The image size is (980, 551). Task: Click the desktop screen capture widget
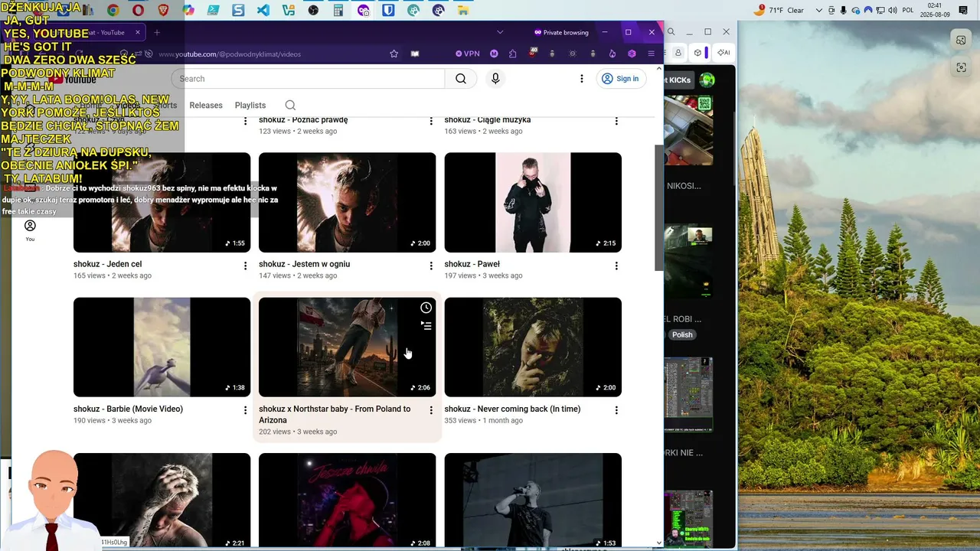coord(961,67)
